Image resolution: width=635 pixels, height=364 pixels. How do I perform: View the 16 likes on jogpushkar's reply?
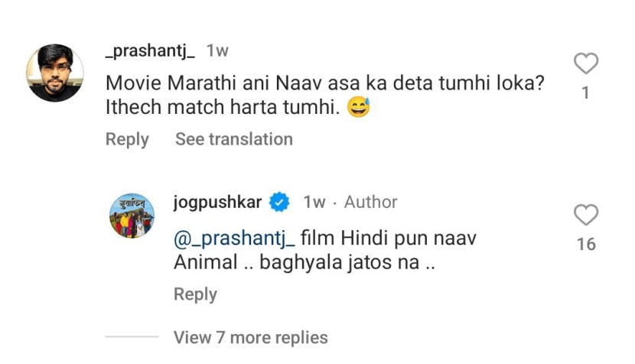click(585, 245)
